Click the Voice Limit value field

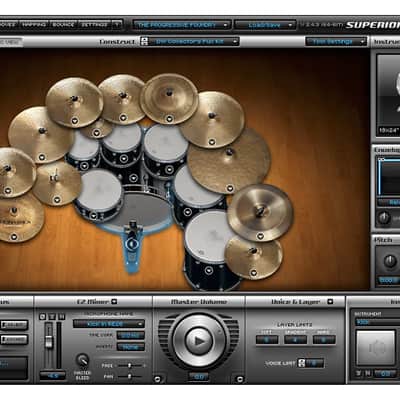[314, 363]
